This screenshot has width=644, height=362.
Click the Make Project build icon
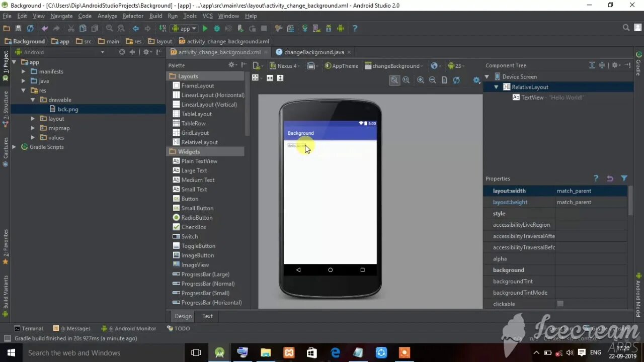point(163,29)
